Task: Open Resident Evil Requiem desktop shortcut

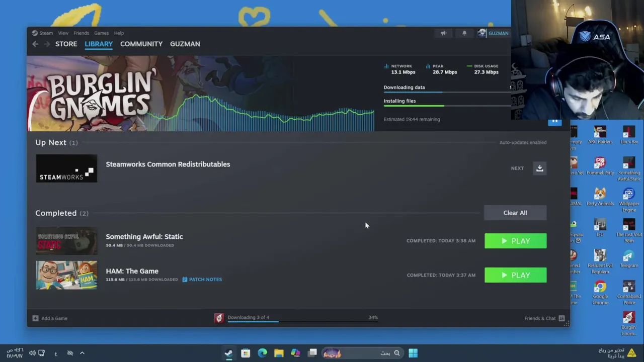Action: click(x=600, y=261)
